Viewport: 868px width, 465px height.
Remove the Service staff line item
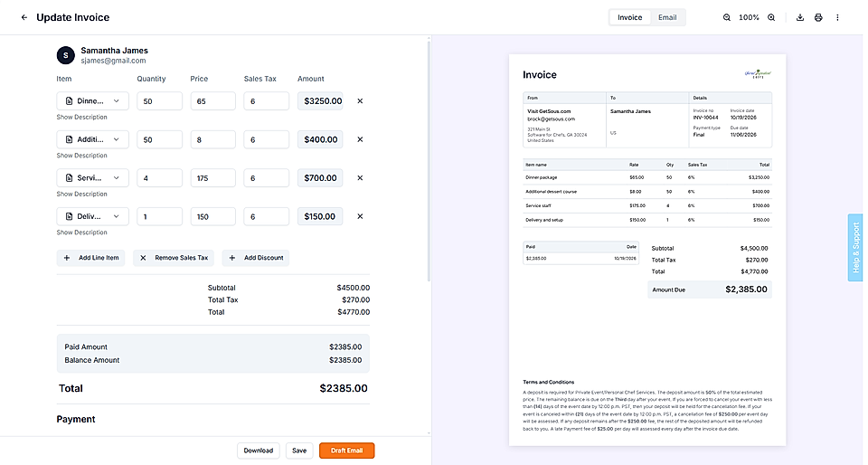coord(360,177)
